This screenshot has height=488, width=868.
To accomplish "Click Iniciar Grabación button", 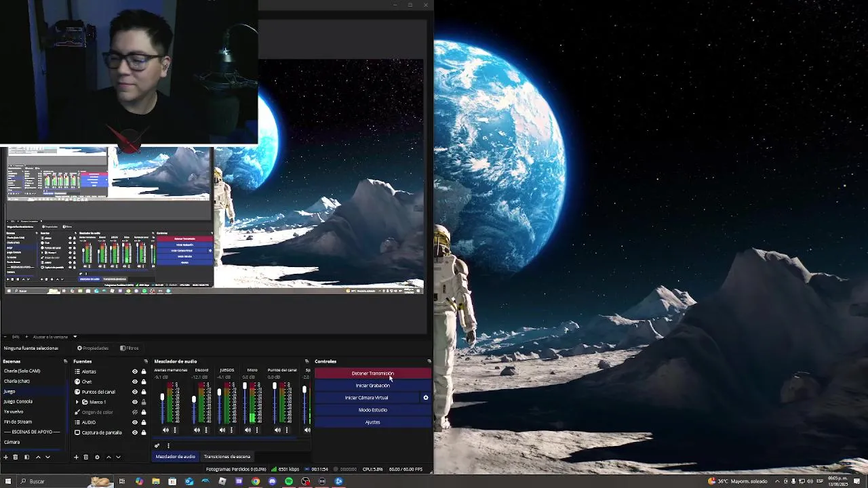I will pyautogui.click(x=372, y=386).
